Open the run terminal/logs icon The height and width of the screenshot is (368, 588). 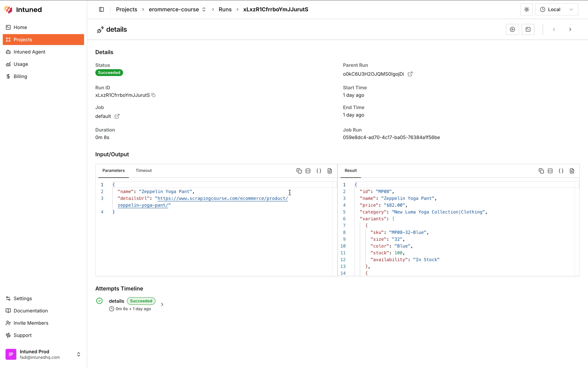coord(528,29)
